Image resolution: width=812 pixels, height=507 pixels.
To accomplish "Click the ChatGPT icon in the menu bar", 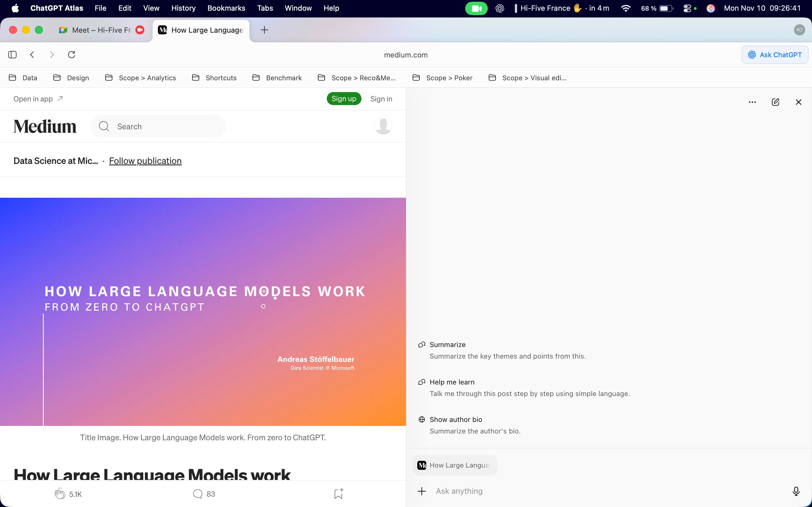I will (x=500, y=8).
